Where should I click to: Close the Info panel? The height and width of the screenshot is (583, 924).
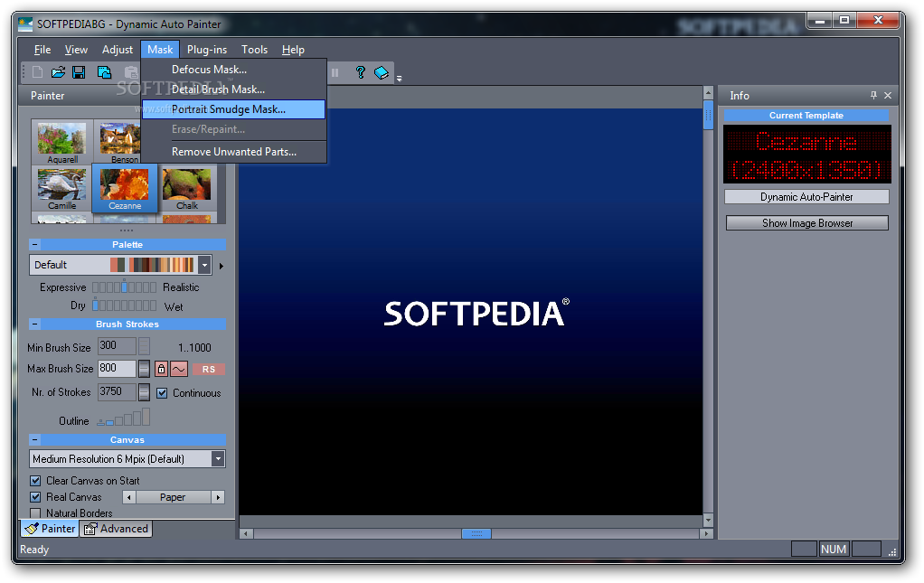point(888,96)
